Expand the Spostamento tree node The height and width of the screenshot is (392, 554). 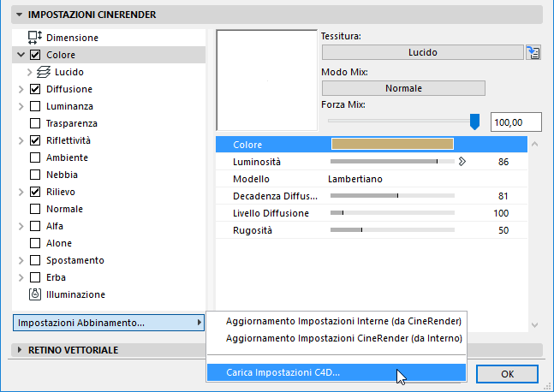[21, 260]
